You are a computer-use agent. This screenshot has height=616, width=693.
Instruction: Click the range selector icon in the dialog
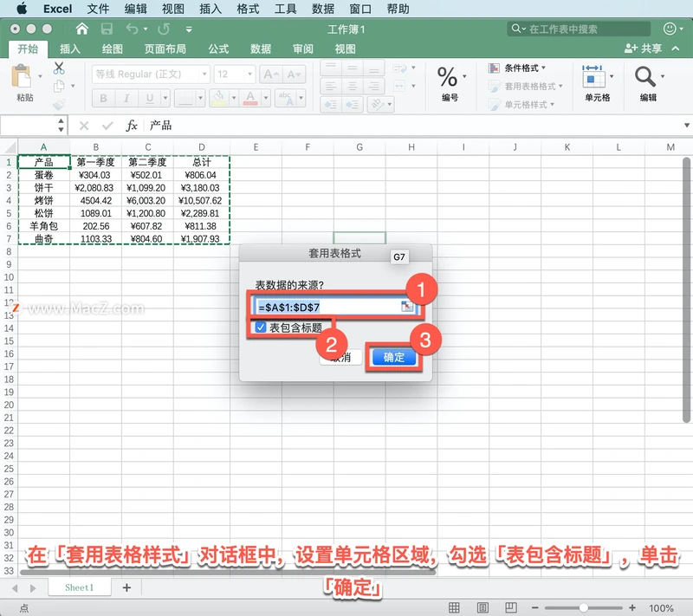tap(407, 306)
